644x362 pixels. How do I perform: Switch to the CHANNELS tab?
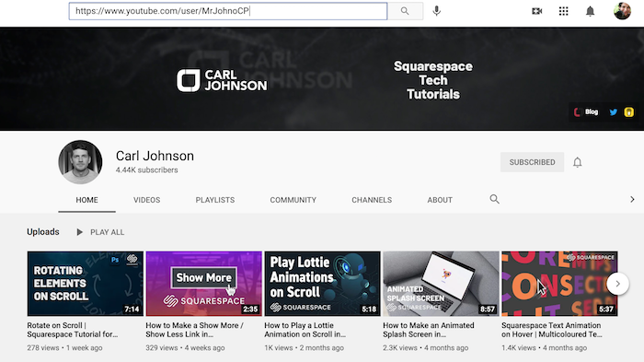[x=372, y=200]
